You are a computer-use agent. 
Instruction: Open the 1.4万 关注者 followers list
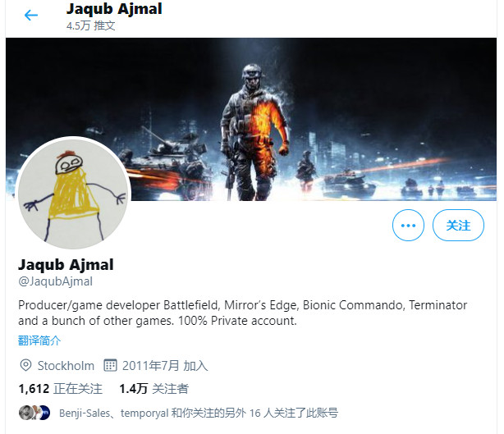point(153,389)
